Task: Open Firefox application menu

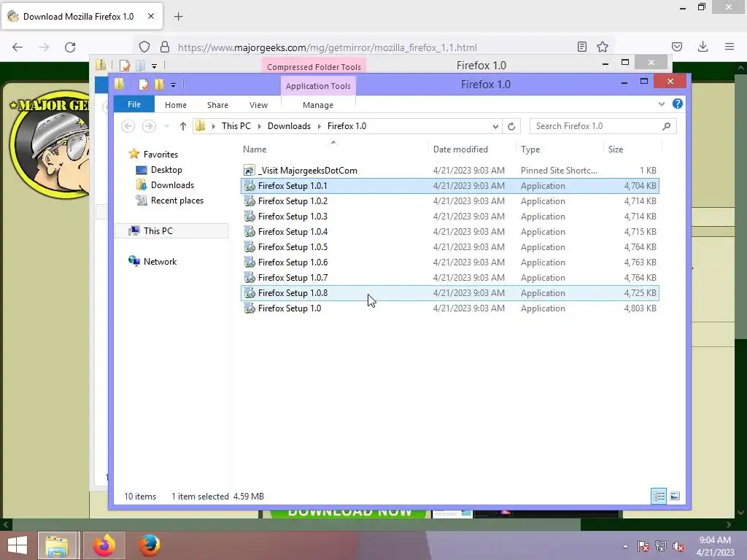Action: (729, 47)
